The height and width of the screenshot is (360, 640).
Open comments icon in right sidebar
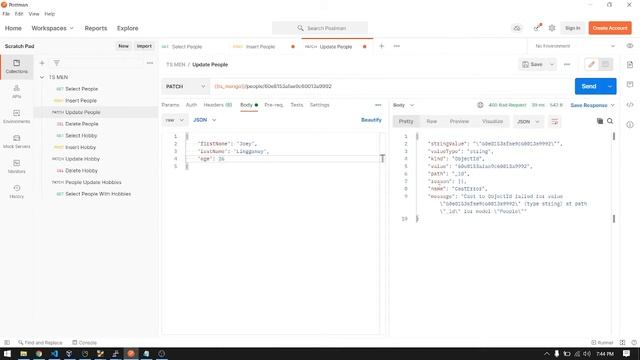click(630, 84)
